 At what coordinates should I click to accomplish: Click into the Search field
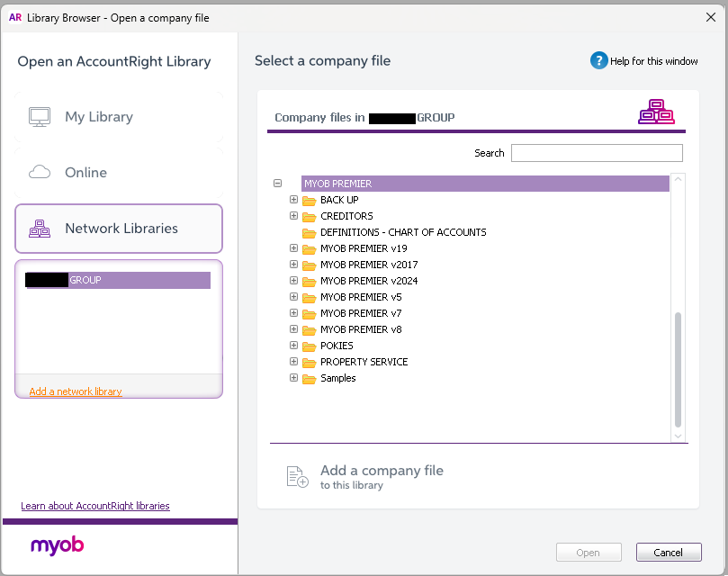[x=597, y=153]
